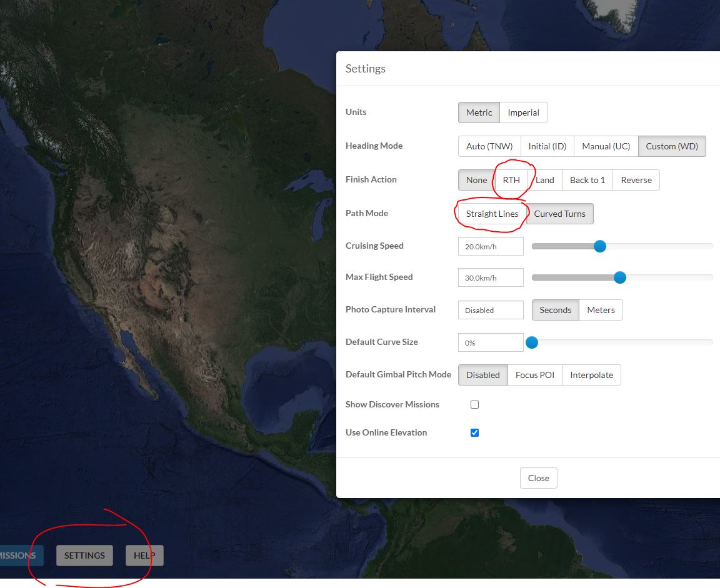Switch Path Mode to Straight Lines
The width and height of the screenshot is (720, 588).
click(492, 214)
